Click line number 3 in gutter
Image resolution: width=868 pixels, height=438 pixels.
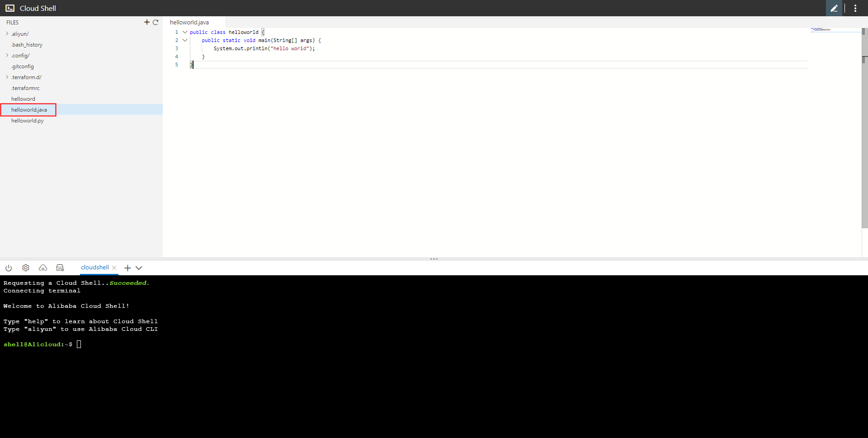click(x=177, y=48)
